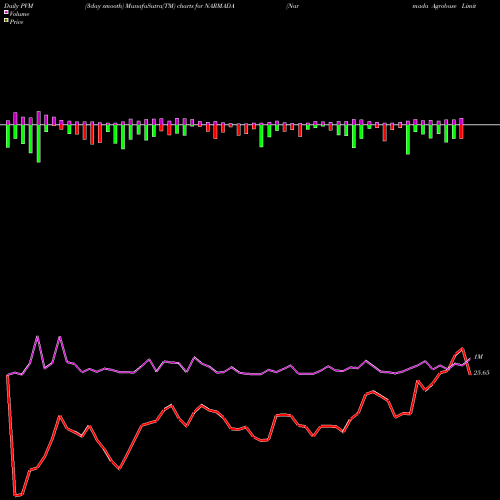This screenshot has width=500, height=500.
Task: Select the 'Volume' legend label
Action: (19, 14)
